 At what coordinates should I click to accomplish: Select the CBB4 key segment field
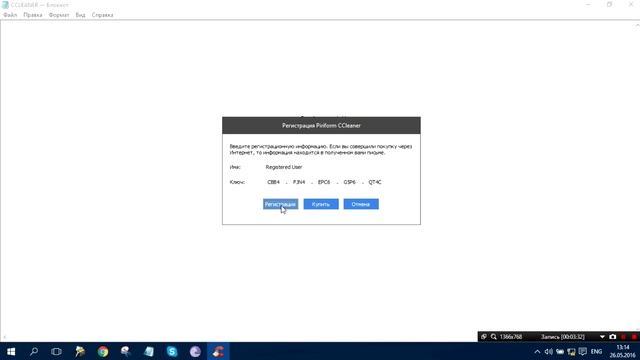[x=273, y=182]
